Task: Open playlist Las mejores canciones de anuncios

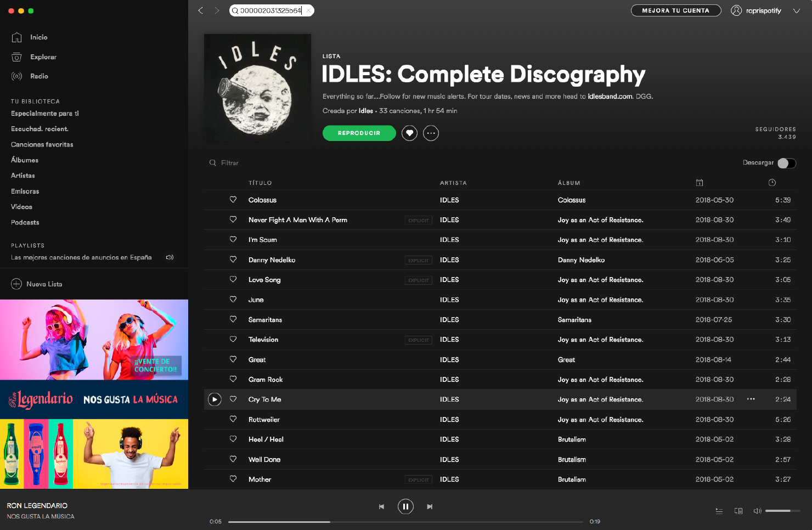Action: (x=81, y=257)
